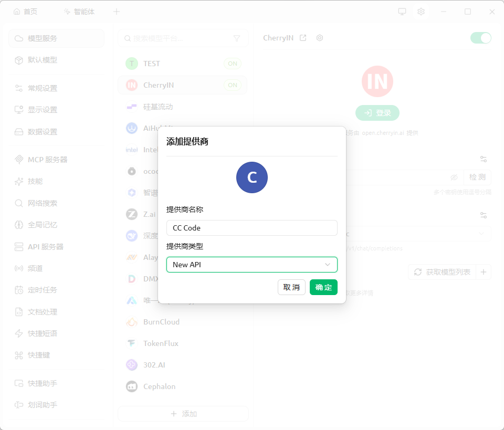Go to 常规设置 section

coord(56,88)
